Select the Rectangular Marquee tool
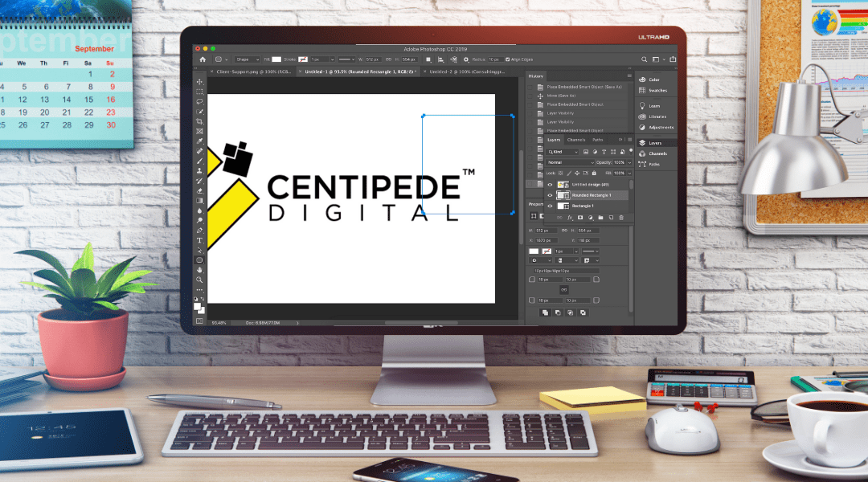868x482 pixels. [x=199, y=92]
